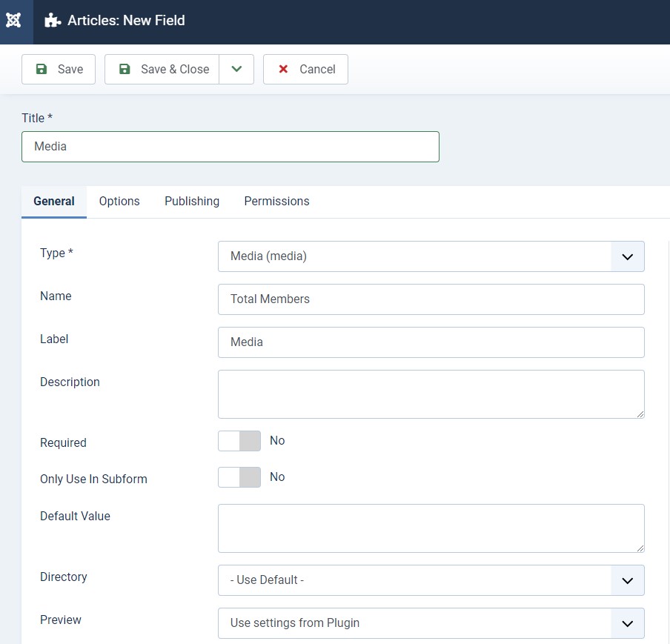Click the Save button
Image resolution: width=670 pixels, height=644 pixels.
tap(59, 69)
